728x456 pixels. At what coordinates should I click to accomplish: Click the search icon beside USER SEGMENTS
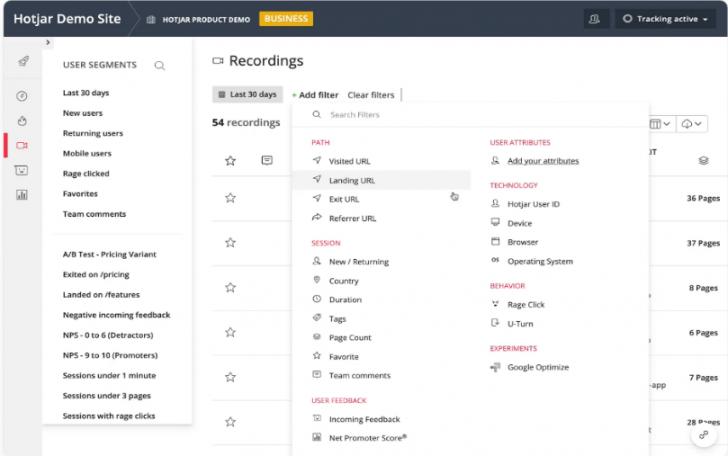(159, 65)
